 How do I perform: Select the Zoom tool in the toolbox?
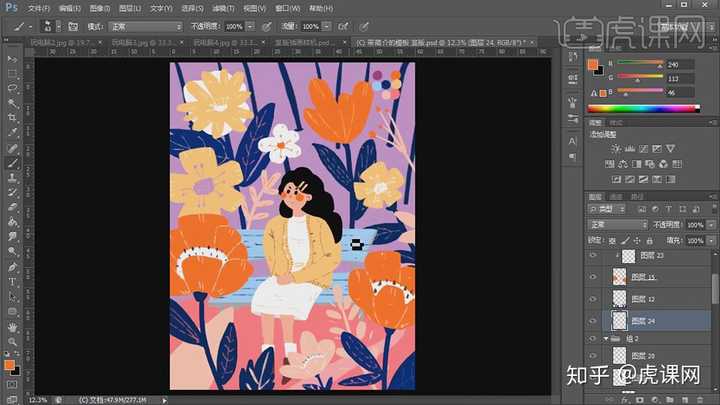[12, 342]
